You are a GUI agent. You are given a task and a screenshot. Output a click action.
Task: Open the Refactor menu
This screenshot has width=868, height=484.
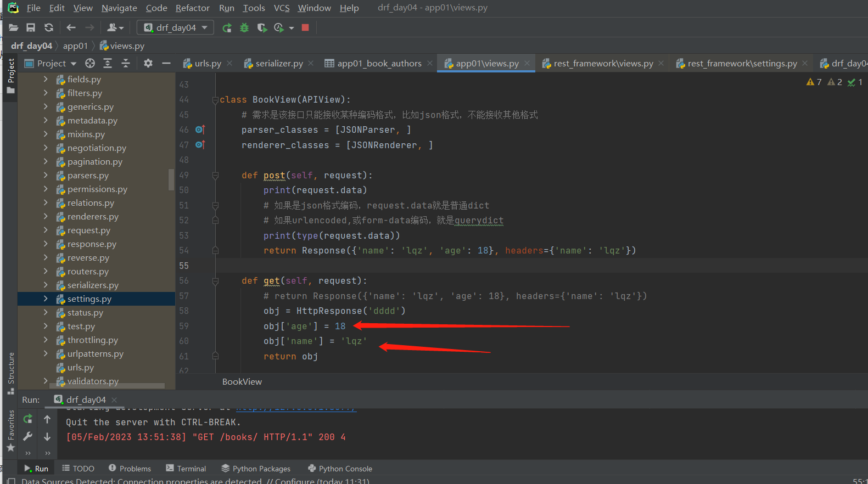193,8
